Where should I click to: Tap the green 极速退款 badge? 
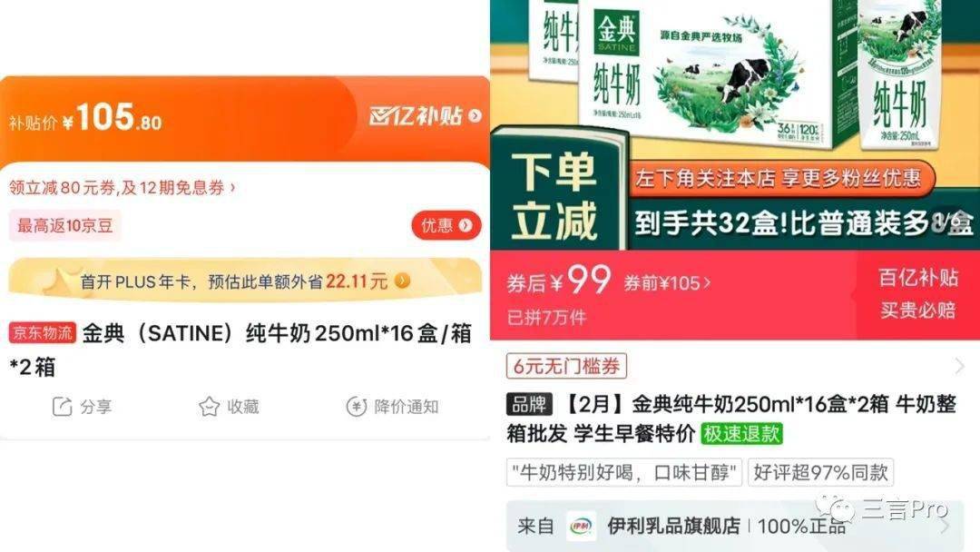pos(742,433)
